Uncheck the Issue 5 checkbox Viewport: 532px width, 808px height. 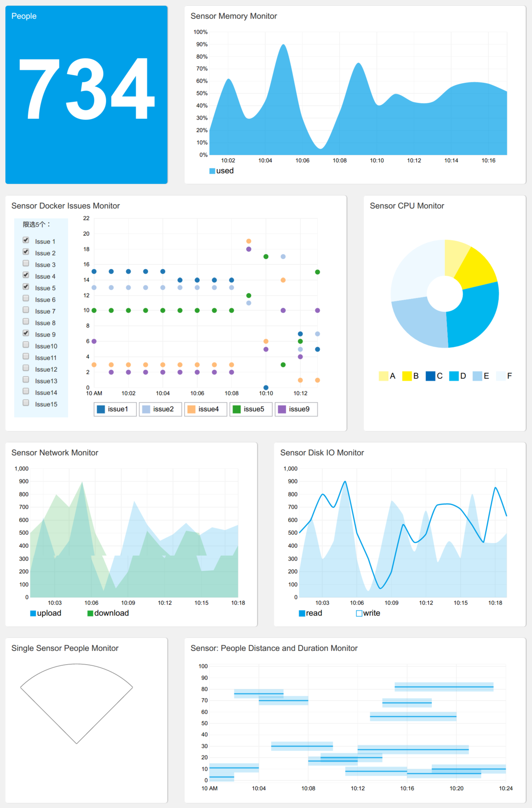(26, 287)
